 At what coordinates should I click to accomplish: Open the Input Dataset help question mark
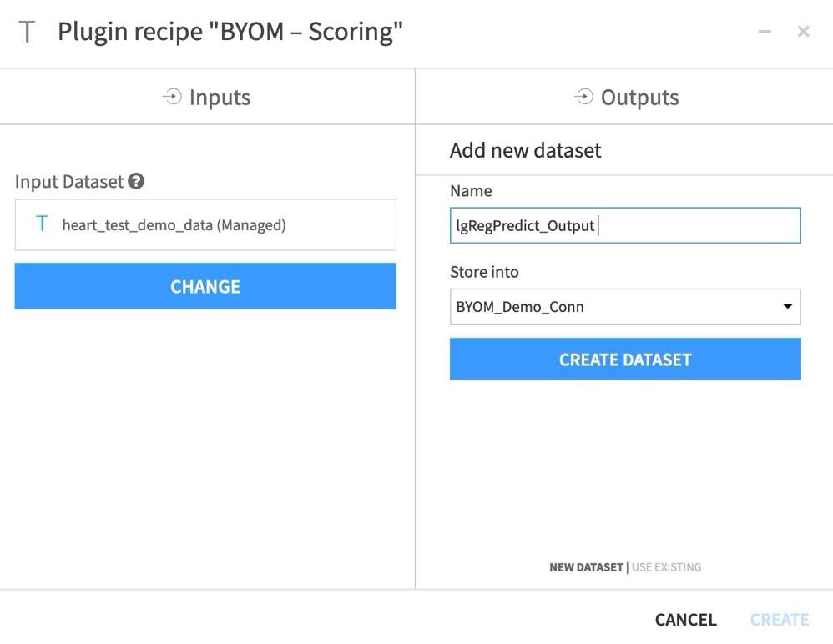[136, 181]
